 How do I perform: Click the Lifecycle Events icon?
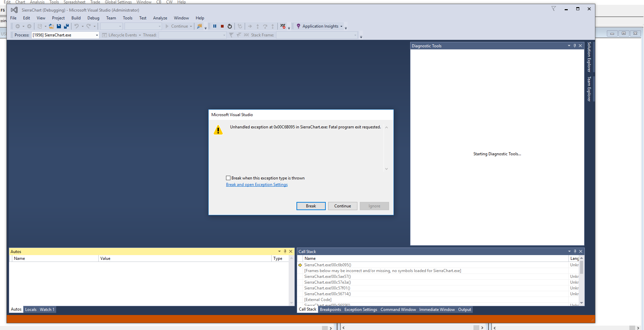tap(104, 35)
